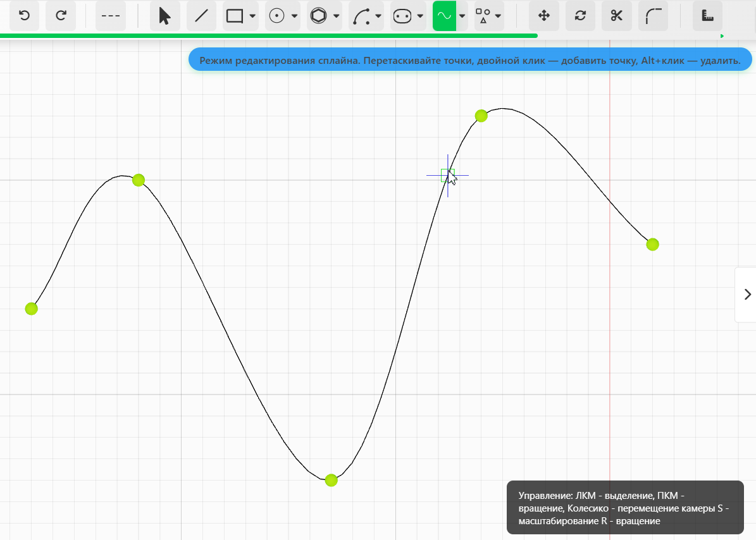Choose the dashed line style button
This screenshot has height=540, width=756.
tap(111, 16)
